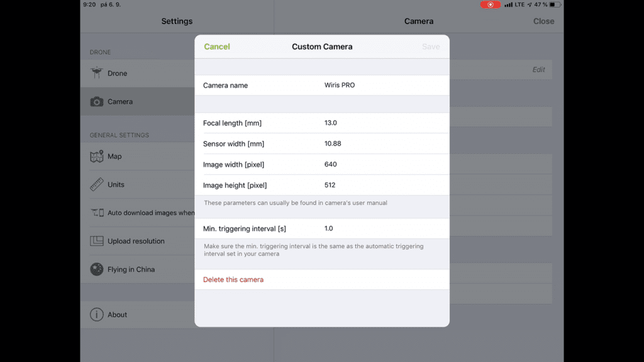This screenshot has height=362, width=644.
Task: Click the Flying in China globe icon
Action: pyautogui.click(x=96, y=269)
